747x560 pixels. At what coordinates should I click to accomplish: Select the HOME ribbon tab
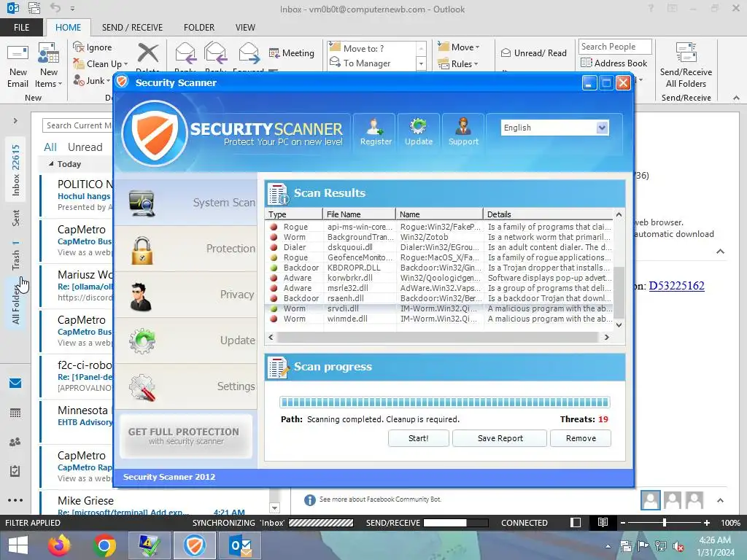tap(68, 27)
